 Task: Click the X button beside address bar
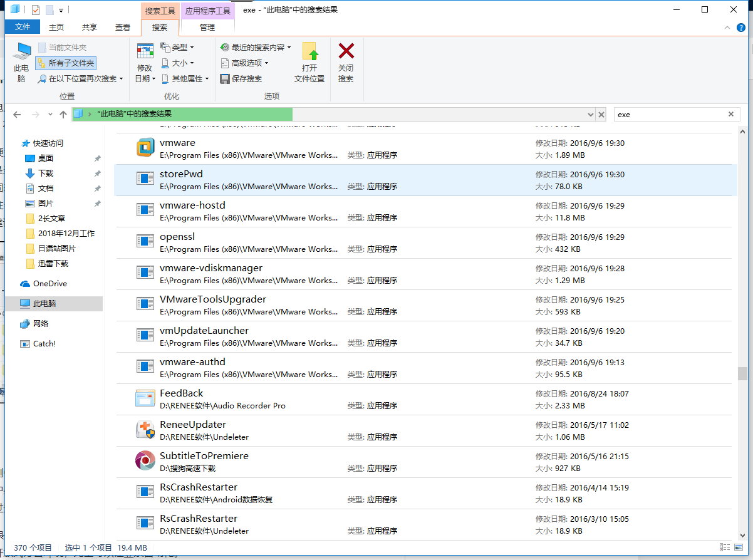[x=601, y=115]
